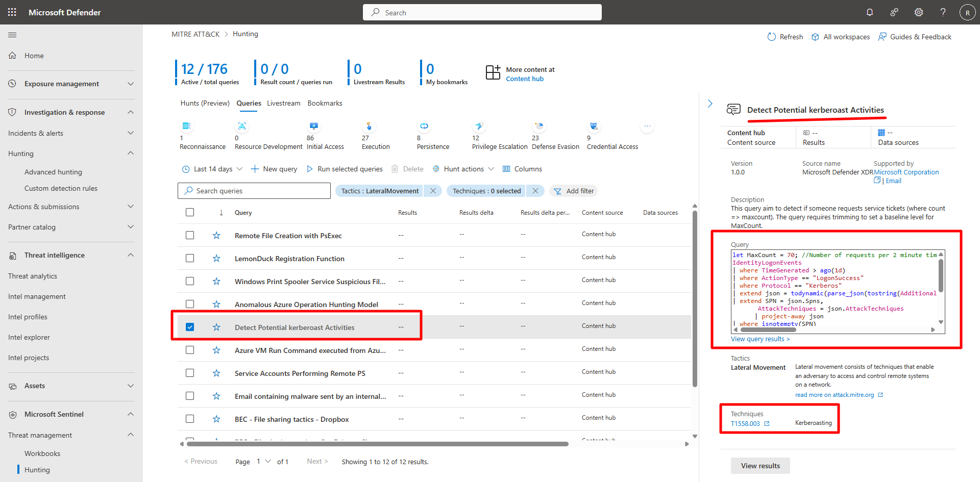Tick the select-all queries checkbox
Viewport: 980px width, 482px height.
(190, 212)
